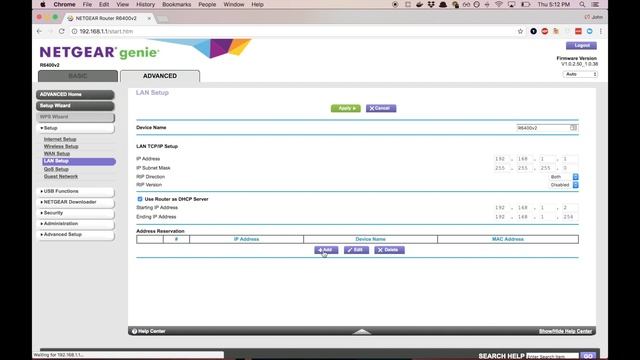Viewport: 640px width, 360px height.
Task: Click GO button beside search help
Action: 588,356
